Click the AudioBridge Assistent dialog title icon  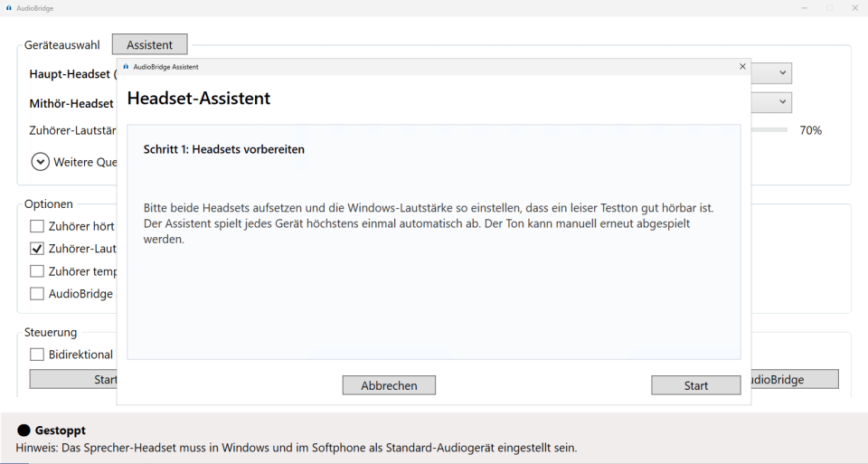[126, 66]
